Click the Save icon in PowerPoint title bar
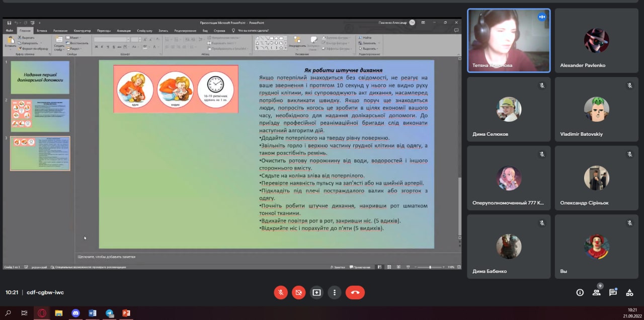The image size is (644, 320). click(x=9, y=23)
